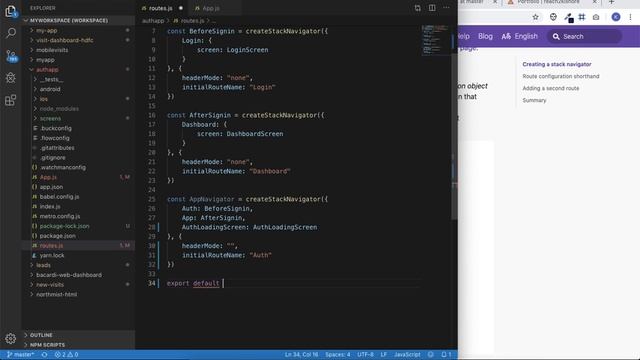This screenshot has width=640, height=360.
Task: Select routes.js in the explorer
Action: pos(51,246)
